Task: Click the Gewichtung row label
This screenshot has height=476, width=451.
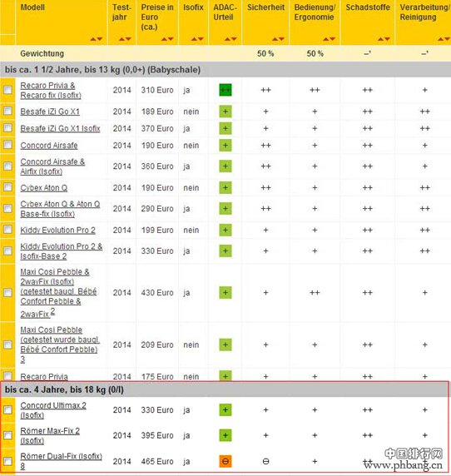Action: [x=42, y=53]
